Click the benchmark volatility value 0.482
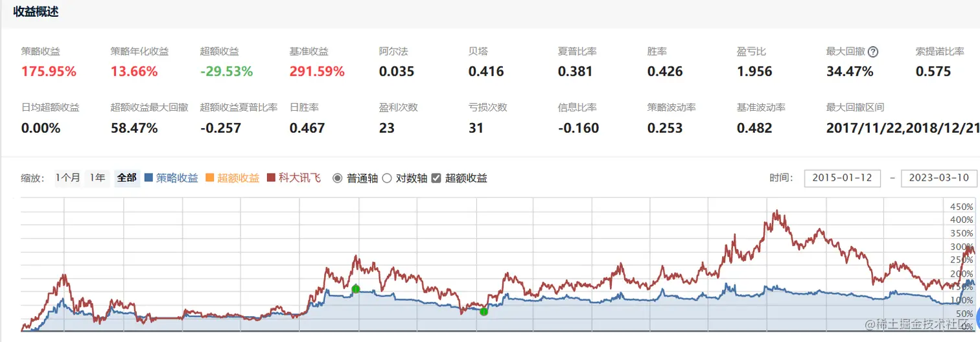The width and height of the screenshot is (980, 342). click(754, 128)
